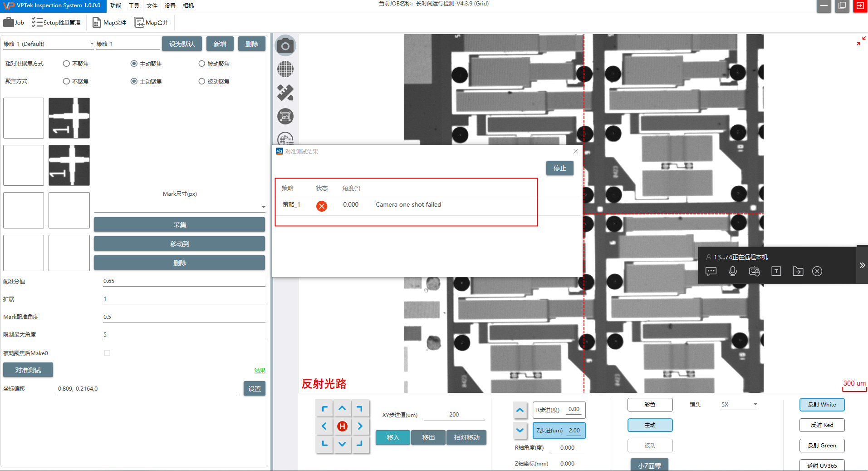Screen dimensions: 868x471
Task: Click the image frame tool icon
Action: [285, 117]
